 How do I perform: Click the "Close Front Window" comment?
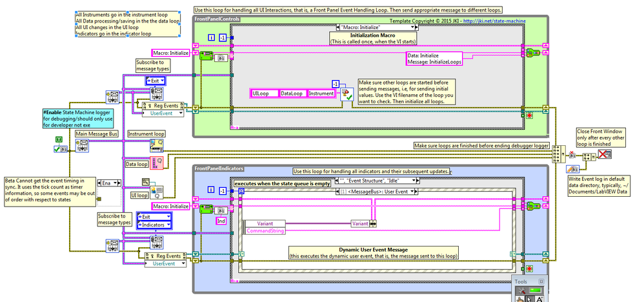pos(601,137)
